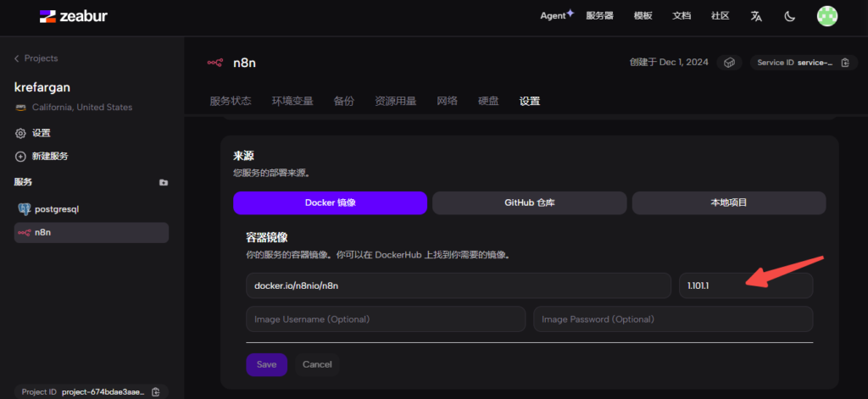Open 社区 in the top navigation
Screen dimensions: 868x399
coord(720,16)
